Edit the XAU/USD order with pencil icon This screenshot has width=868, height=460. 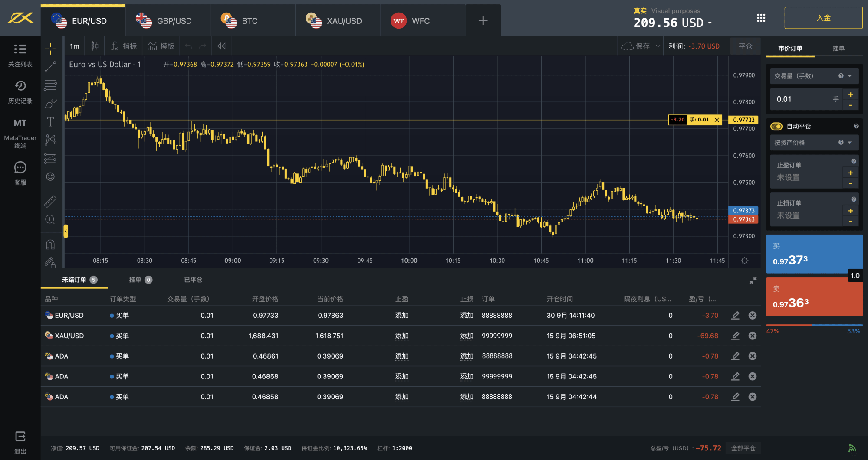pos(735,336)
